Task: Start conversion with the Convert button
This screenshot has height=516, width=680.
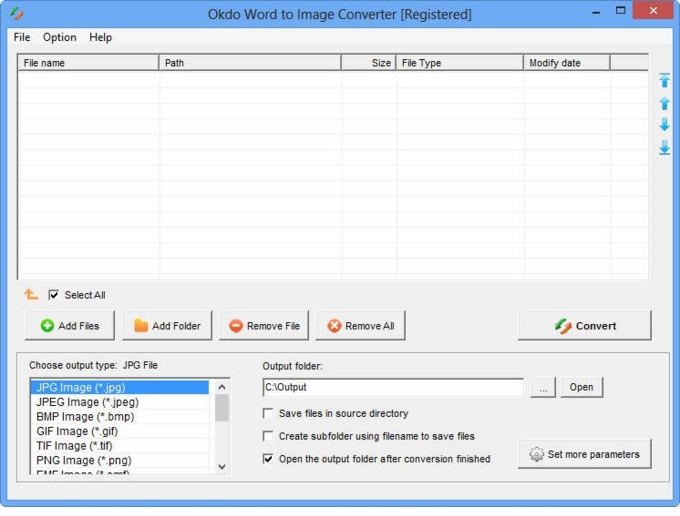Action: 585,326
